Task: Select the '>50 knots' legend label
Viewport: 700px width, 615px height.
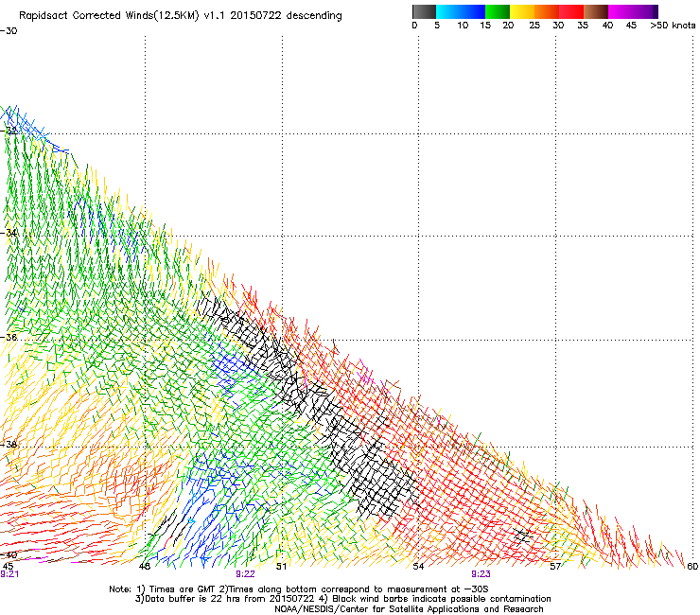Action: [x=673, y=26]
